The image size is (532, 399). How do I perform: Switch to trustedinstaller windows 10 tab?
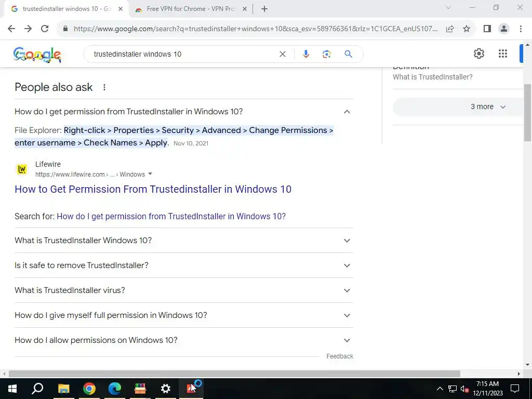pyautogui.click(x=66, y=9)
